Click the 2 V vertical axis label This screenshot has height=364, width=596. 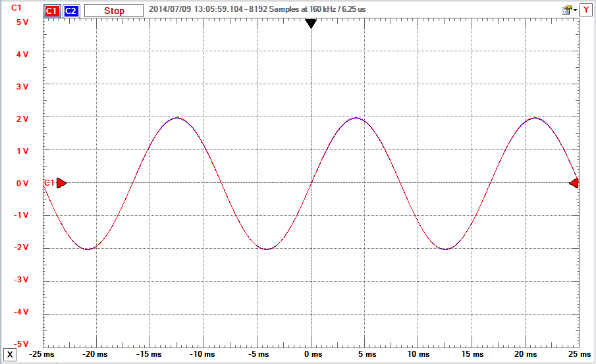[x=22, y=119]
